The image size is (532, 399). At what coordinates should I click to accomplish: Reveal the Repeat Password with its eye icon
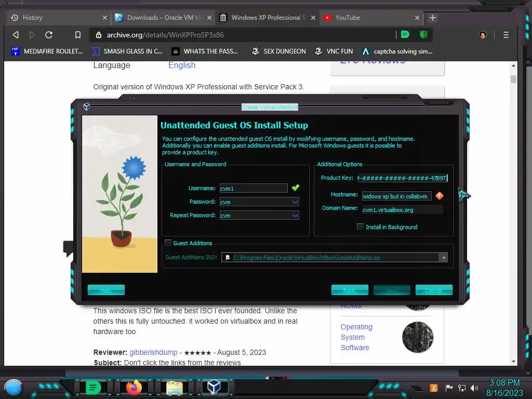(295, 216)
